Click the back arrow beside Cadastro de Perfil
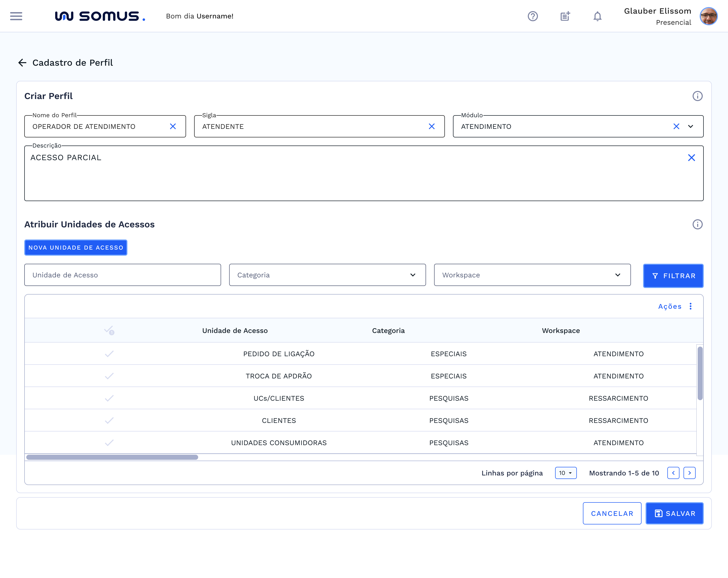728x578 pixels. [22, 63]
